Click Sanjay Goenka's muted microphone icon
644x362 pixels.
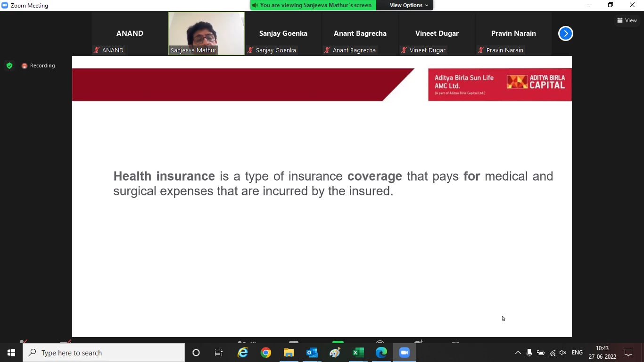(x=251, y=50)
